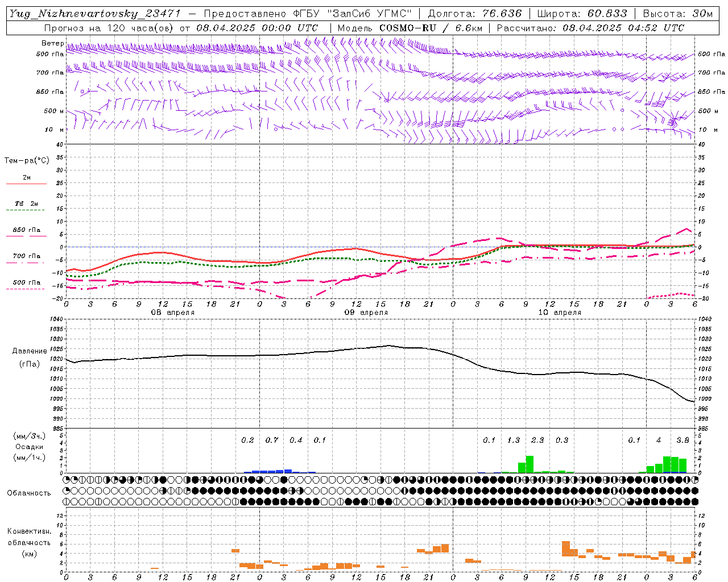The image size is (728, 582).
Task: Click the latitude value Широта: 60.833
Action: (582, 14)
